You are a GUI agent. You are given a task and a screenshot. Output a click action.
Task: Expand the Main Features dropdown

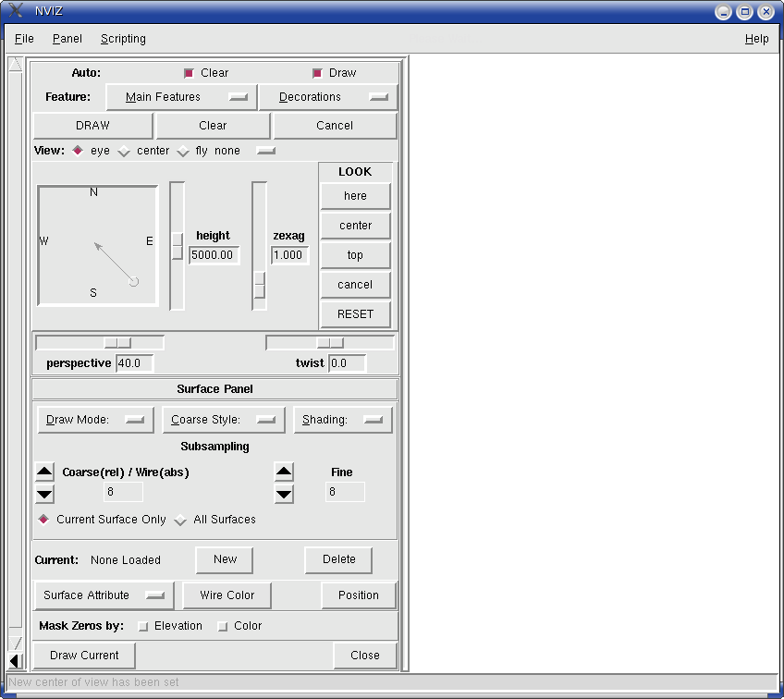[181, 97]
